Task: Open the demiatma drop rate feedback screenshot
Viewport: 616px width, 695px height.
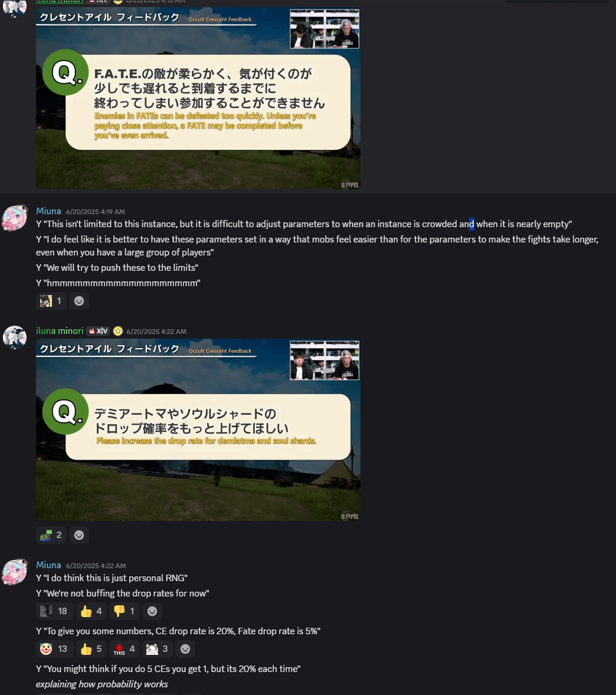Action: click(198, 430)
